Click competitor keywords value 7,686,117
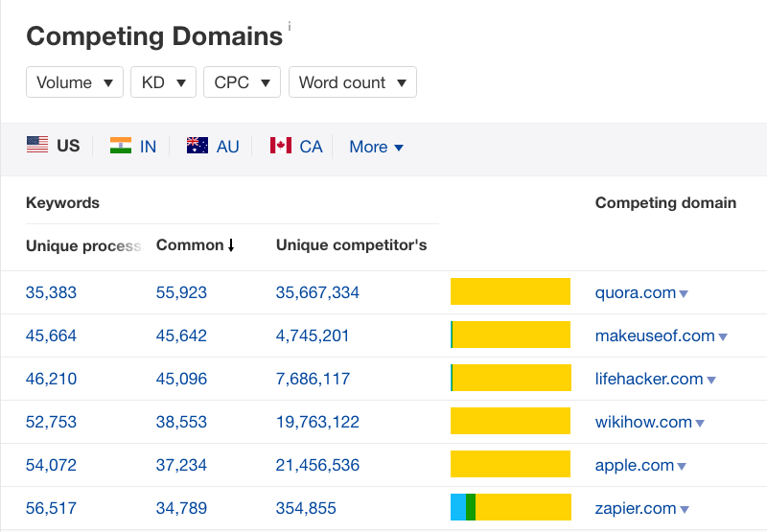The width and height of the screenshot is (767, 532). (314, 379)
